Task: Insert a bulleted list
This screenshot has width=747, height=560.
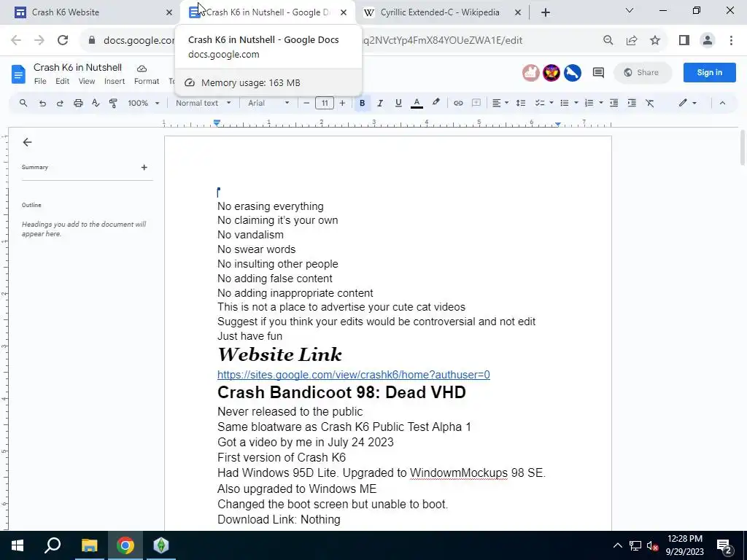Action: (x=565, y=103)
